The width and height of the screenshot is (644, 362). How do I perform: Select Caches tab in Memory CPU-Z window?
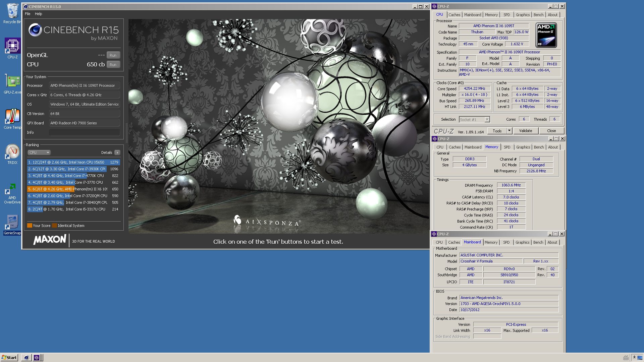pos(454,147)
